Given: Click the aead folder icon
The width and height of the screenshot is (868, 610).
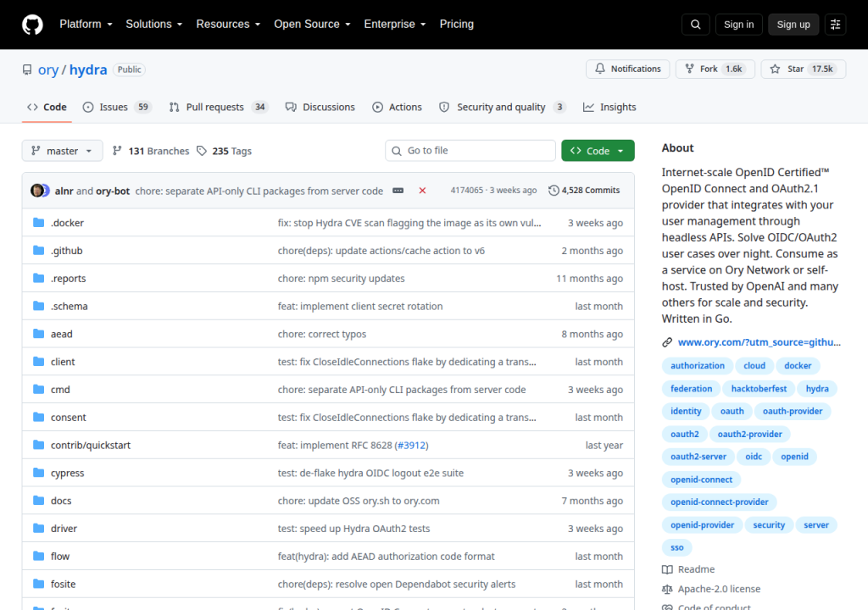Looking at the screenshot, I should (x=38, y=333).
